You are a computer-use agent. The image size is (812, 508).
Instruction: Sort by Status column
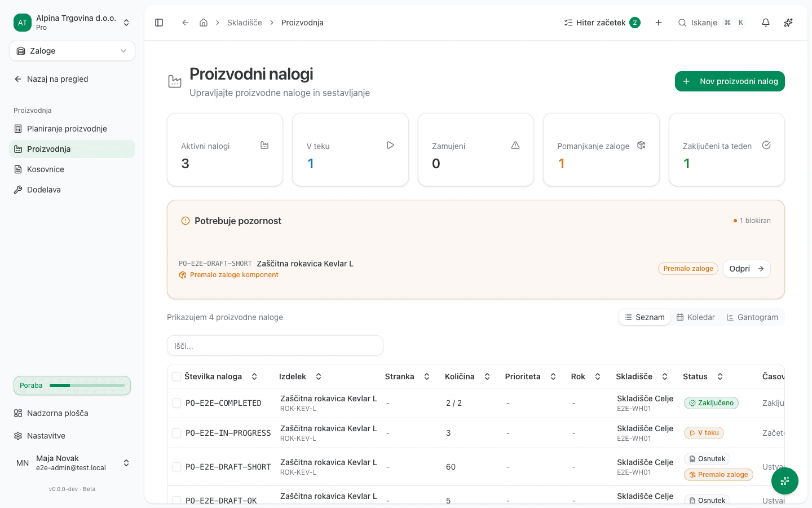(703, 376)
